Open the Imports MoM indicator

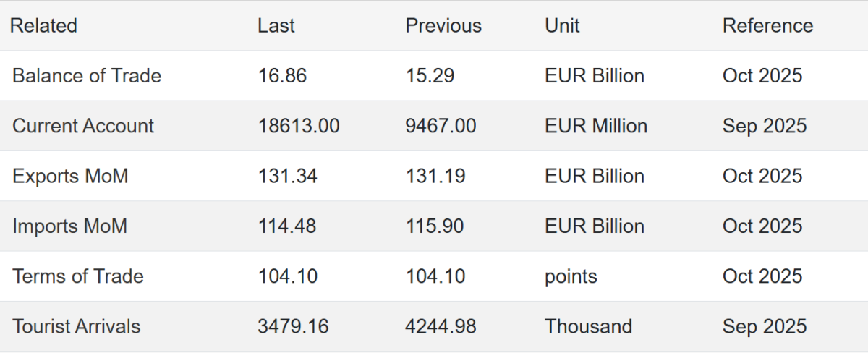coord(69,226)
